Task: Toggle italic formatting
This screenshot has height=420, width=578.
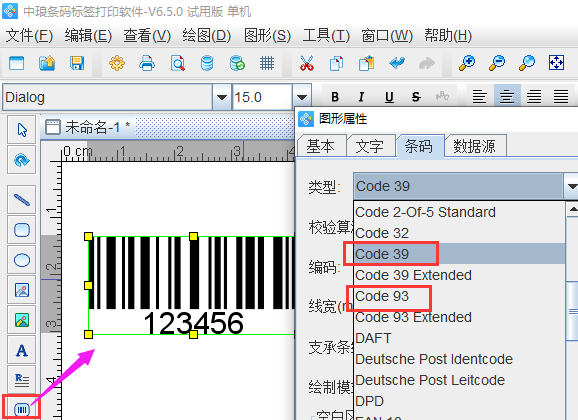Action: pyautogui.click(x=361, y=97)
